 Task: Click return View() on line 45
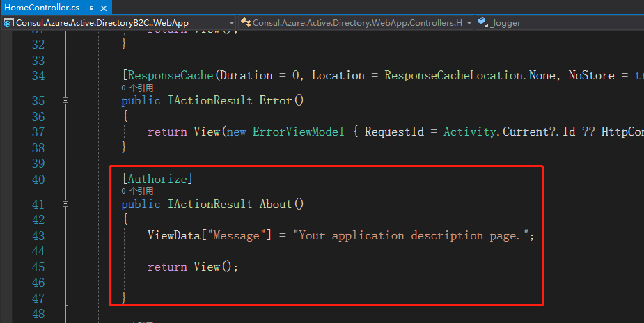click(x=193, y=267)
